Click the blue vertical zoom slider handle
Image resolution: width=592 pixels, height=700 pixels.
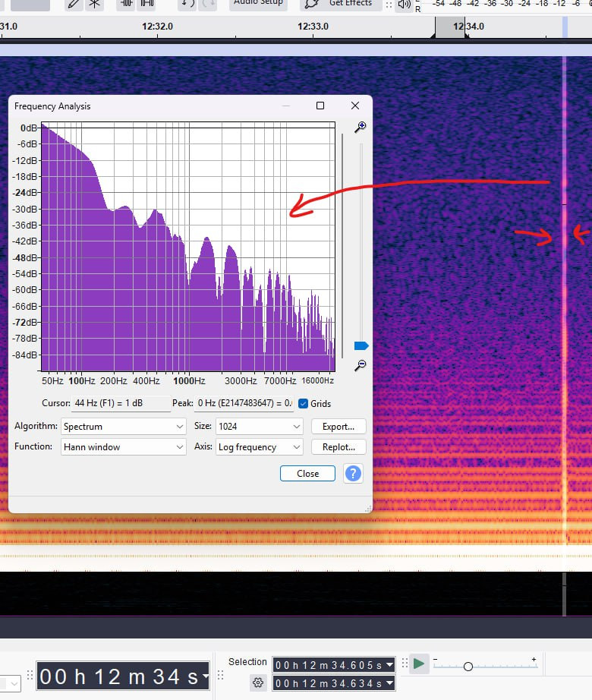[361, 346]
